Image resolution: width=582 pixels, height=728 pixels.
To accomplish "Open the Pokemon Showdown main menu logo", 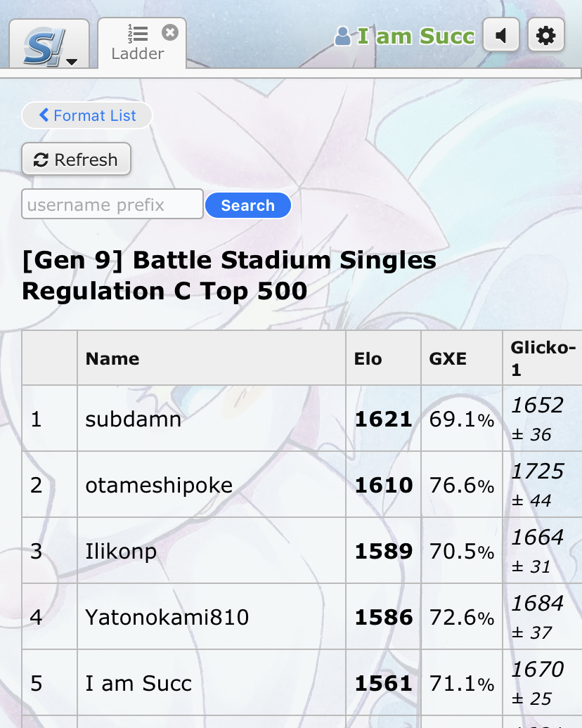I will click(x=48, y=45).
